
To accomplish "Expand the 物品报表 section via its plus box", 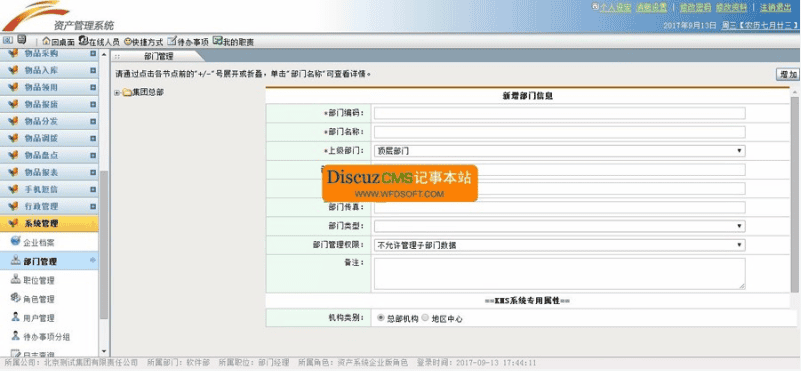I will tap(92, 173).
